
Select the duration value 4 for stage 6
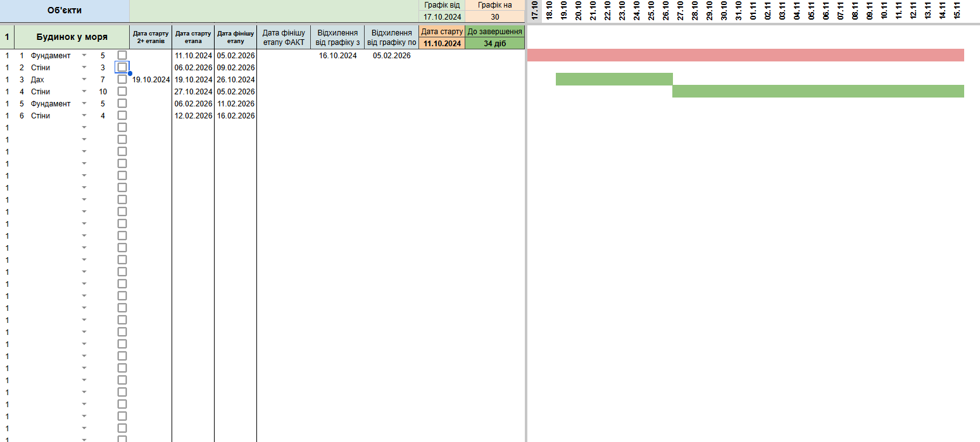click(x=103, y=116)
